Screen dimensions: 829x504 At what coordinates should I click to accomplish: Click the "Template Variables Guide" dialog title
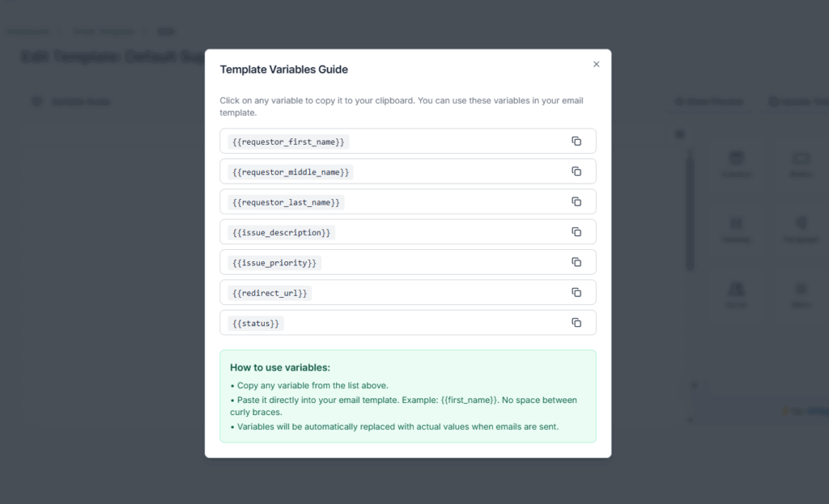click(x=284, y=70)
